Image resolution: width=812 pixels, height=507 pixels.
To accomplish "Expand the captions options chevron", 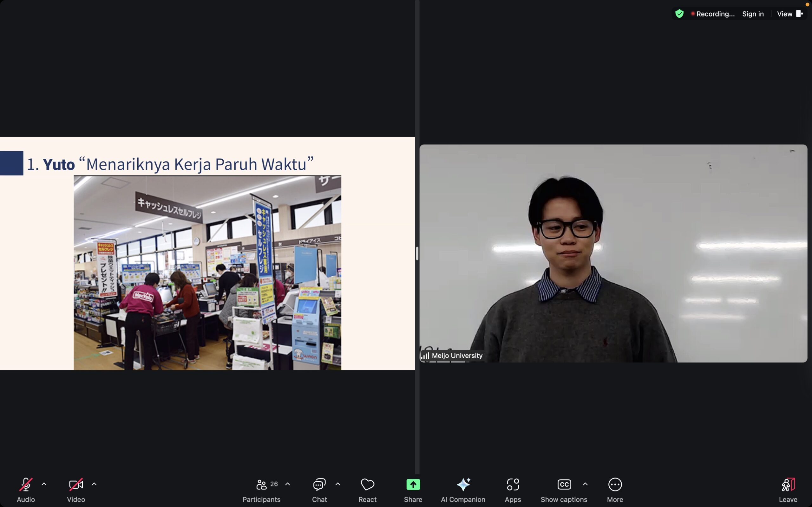I will [585, 484].
